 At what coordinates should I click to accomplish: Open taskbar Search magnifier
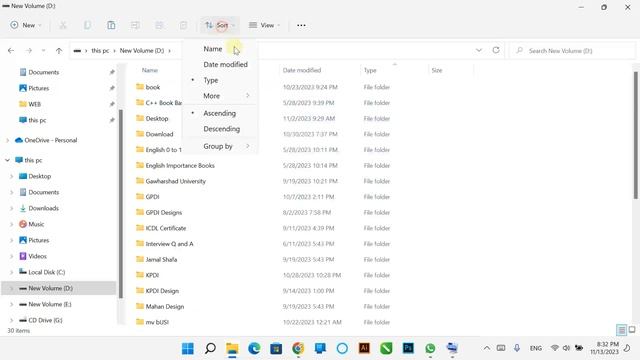tap(210, 348)
